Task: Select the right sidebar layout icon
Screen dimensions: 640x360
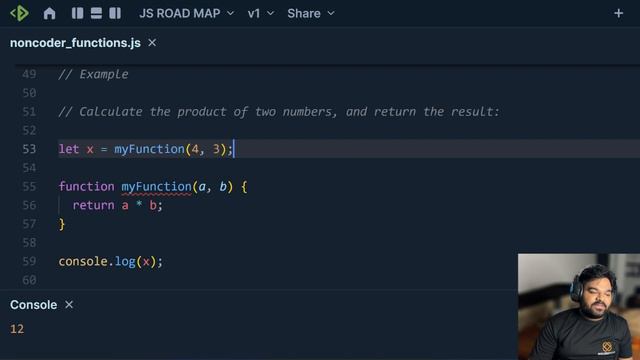Action: click(x=115, y=13)
